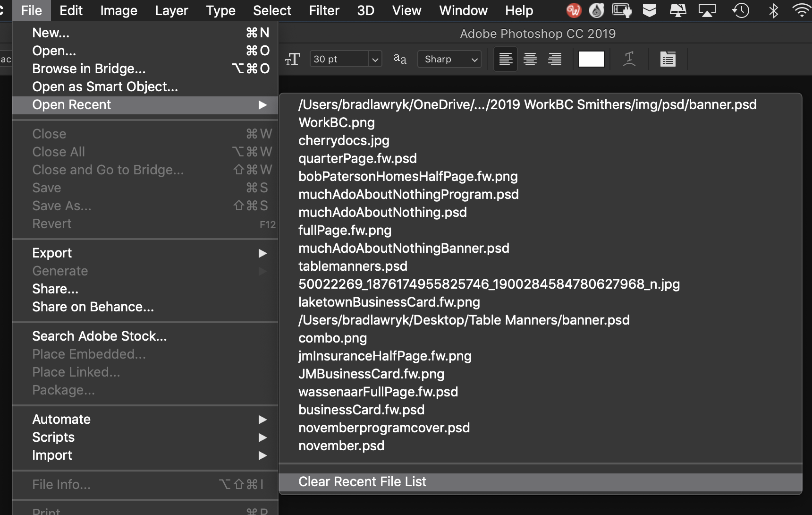Image resolution: width=812 pixels, height=515 pixels.
Task: Open recent file WorkBC.png
Action: (541, 123)
